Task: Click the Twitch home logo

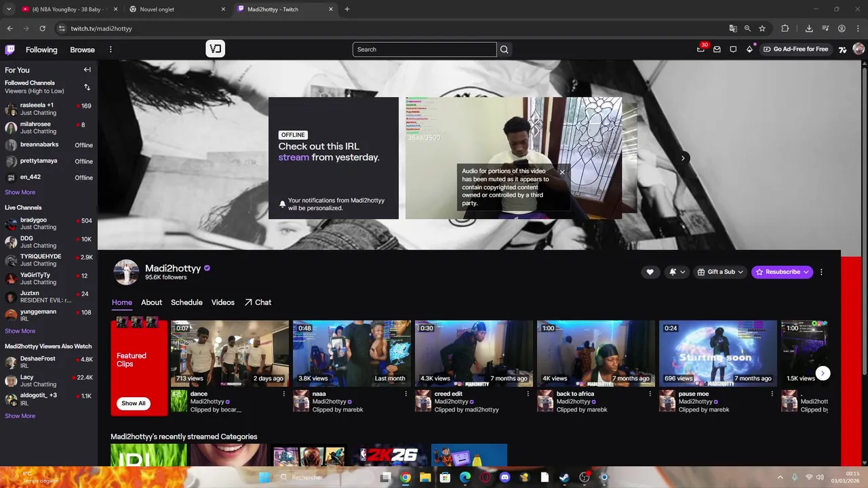Action: click(10, 49)
